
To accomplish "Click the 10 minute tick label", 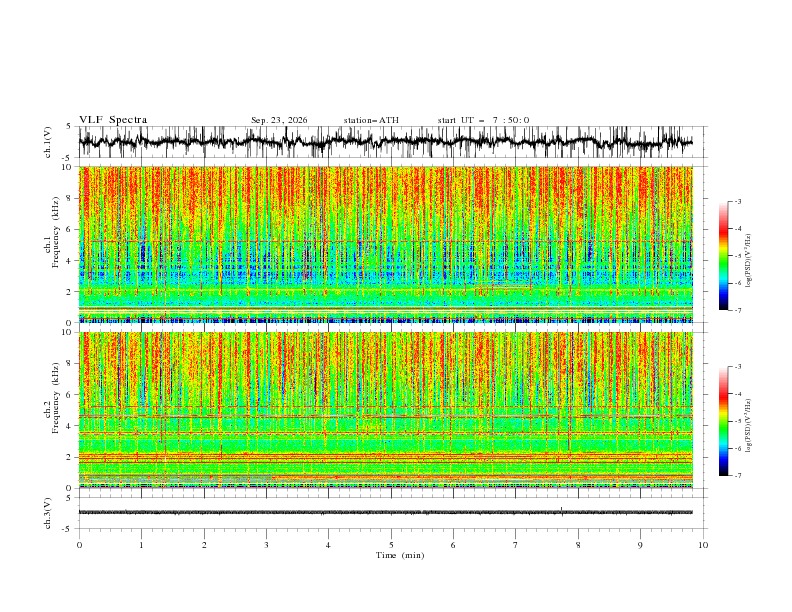I will click(703, 545).
